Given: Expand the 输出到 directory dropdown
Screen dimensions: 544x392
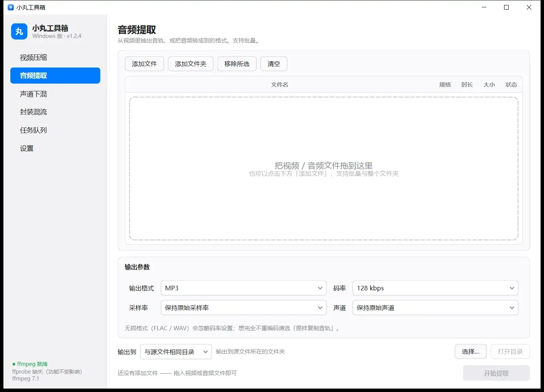Looking at the screenshot, I should point(176,352).
